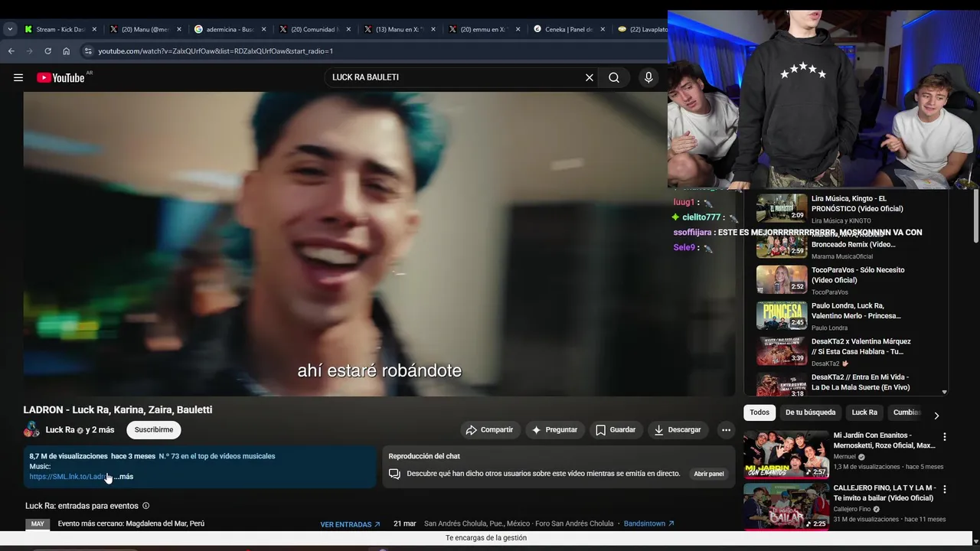This screenshot has height=551, width=980.
Task: Select the Luck Ra filter chip
Action: (864, 412)
